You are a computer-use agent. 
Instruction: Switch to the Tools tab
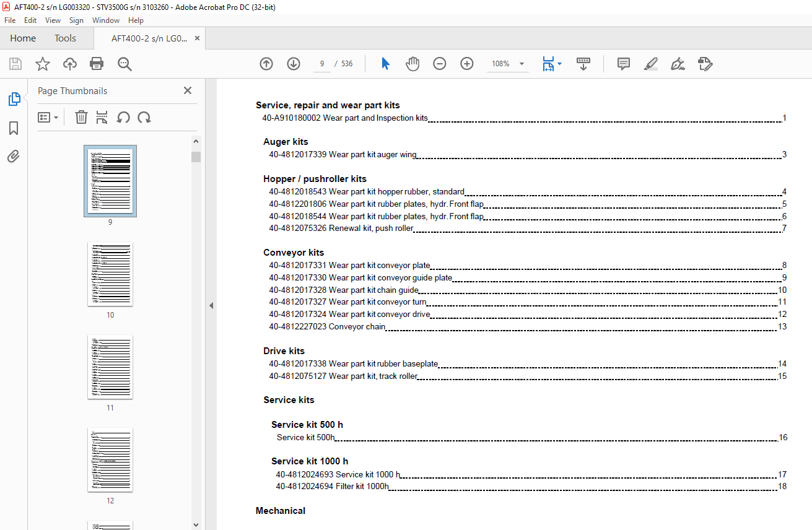click(65, 38)
